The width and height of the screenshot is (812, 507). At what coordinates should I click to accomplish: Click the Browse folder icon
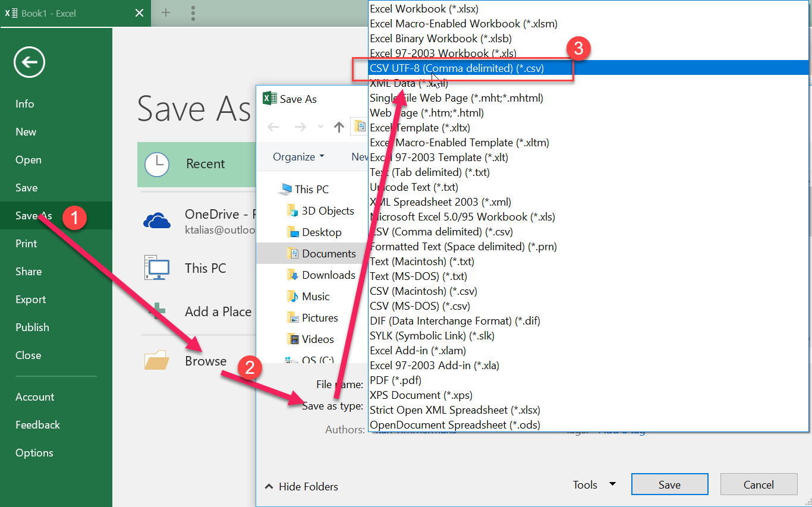[x=157, y=360]
